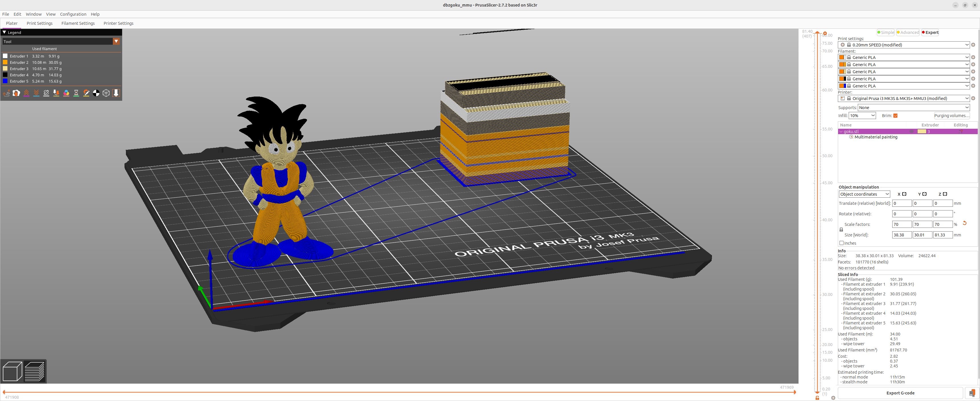Select Advanced mode

click(x=908, y=32)
